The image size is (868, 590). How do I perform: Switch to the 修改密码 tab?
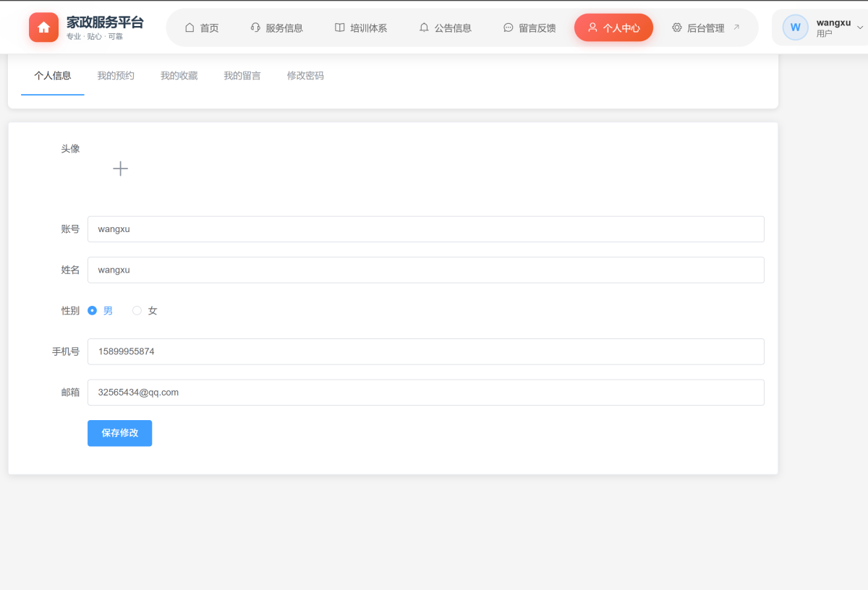click(x=305, y=75)
